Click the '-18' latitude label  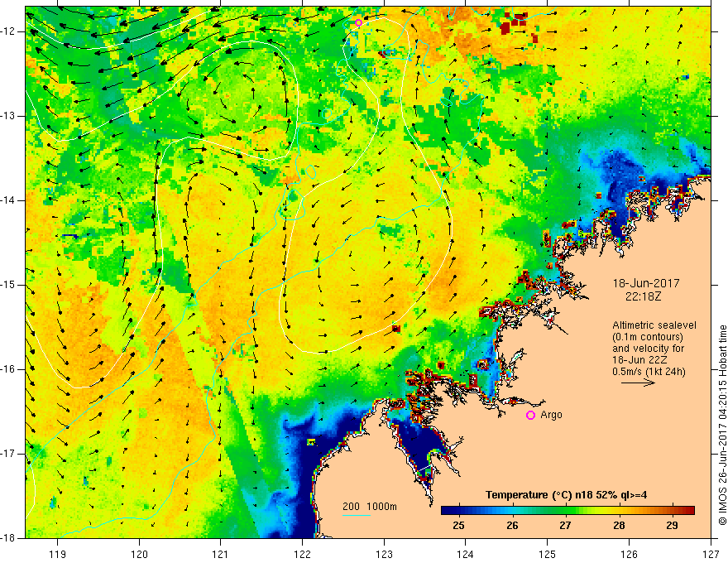pos(10,538)
